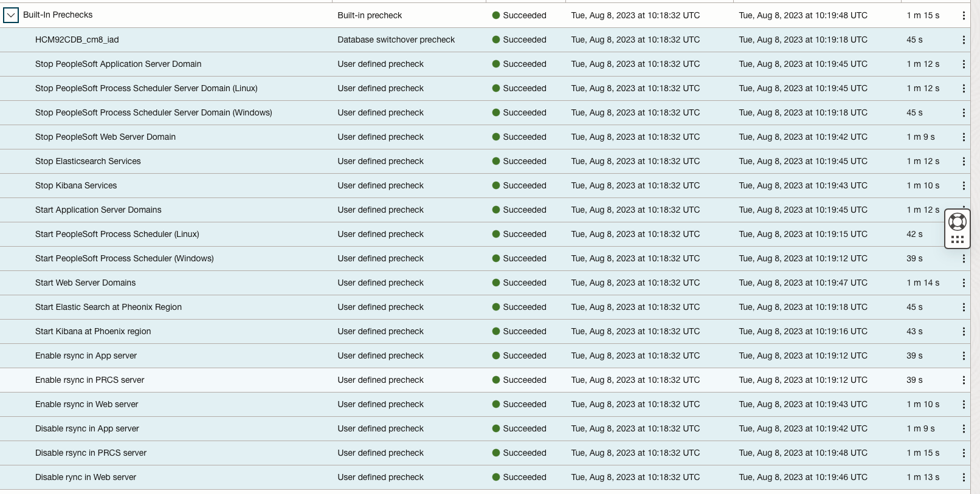Select Stop PeopleSoft Web Server Domain step
Screen dimensions: 980x494
[105, 137]
